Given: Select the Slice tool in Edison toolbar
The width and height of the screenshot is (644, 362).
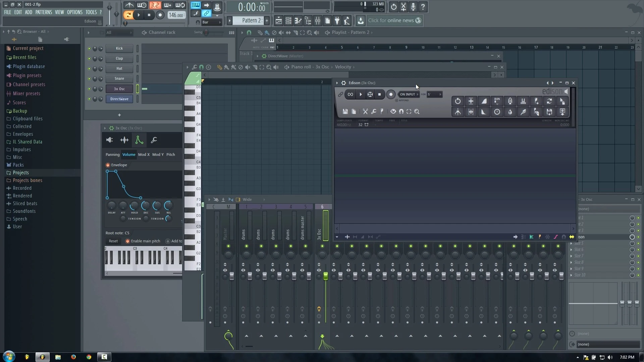Looking at the screenshot, I should pos(365,111).
